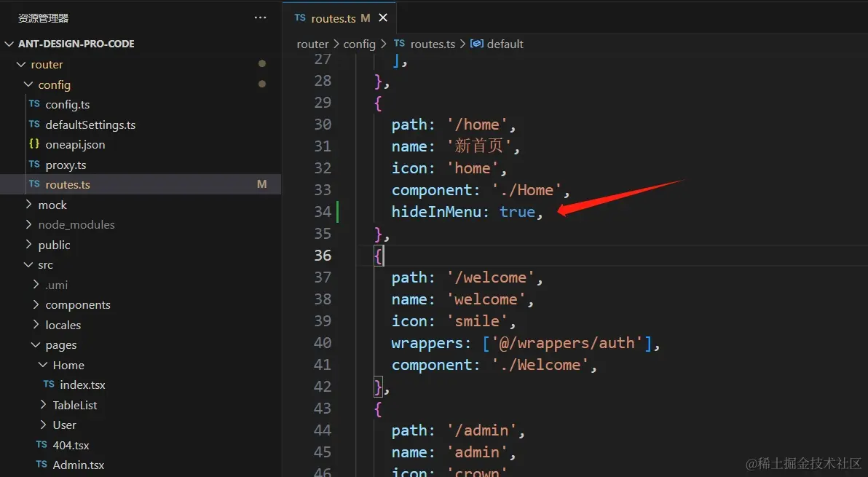Open proxy.ts file
868x477 pixels.
point(66,165)
